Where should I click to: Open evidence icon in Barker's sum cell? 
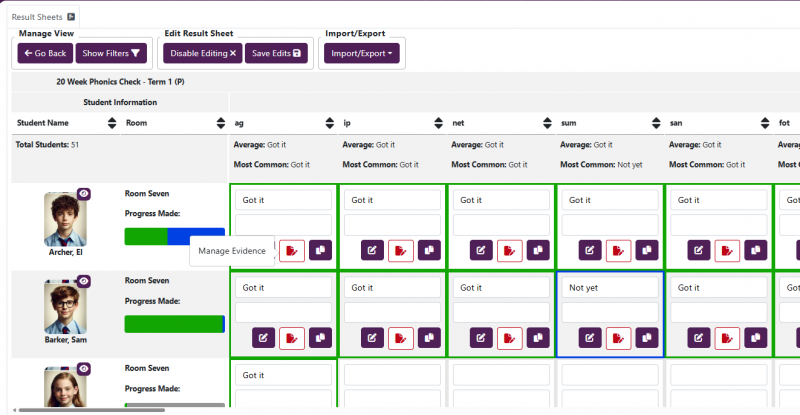pos(619,338)
